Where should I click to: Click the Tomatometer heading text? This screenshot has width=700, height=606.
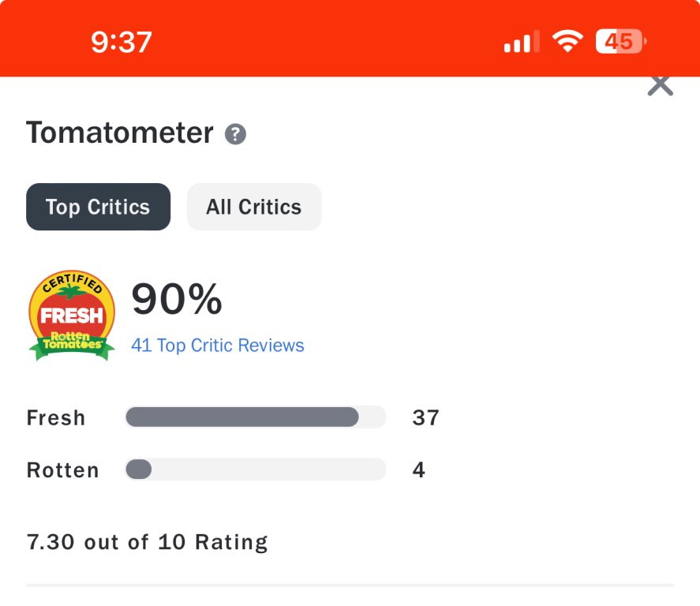pos(120,133)
